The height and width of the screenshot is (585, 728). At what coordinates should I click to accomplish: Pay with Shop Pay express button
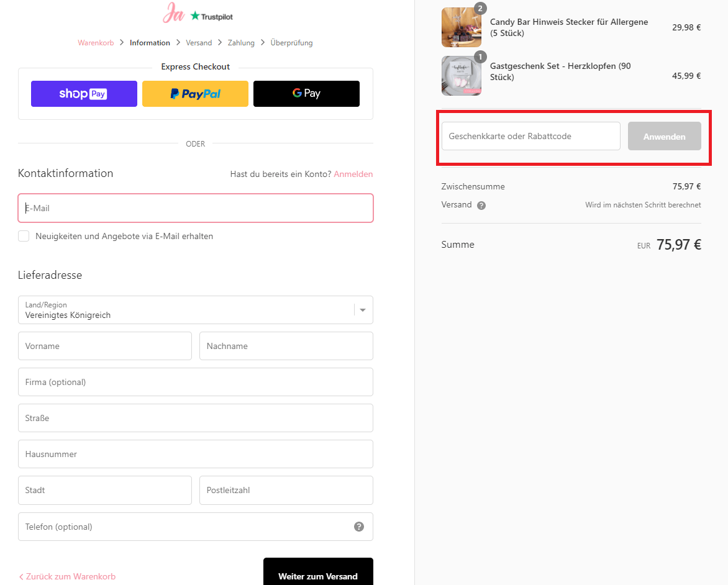point(84,94)
